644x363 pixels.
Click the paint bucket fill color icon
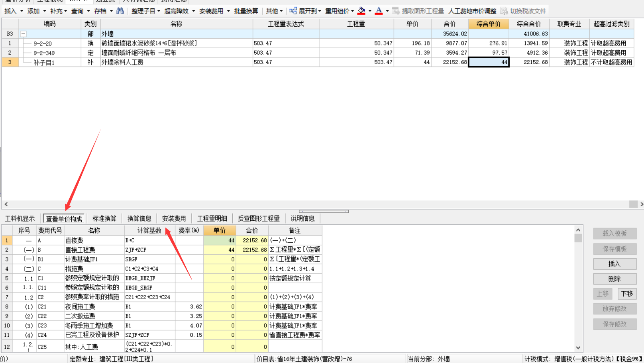[361, 11]
